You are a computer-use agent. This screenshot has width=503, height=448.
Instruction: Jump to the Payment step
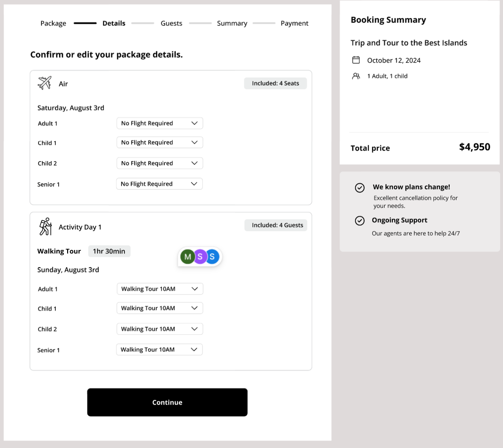click(294, 23)
